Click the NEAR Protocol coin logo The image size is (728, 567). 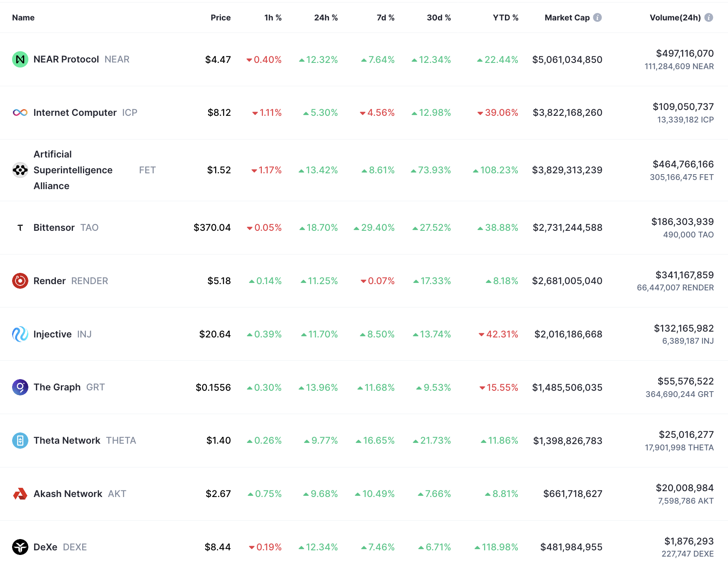[20, 60]
